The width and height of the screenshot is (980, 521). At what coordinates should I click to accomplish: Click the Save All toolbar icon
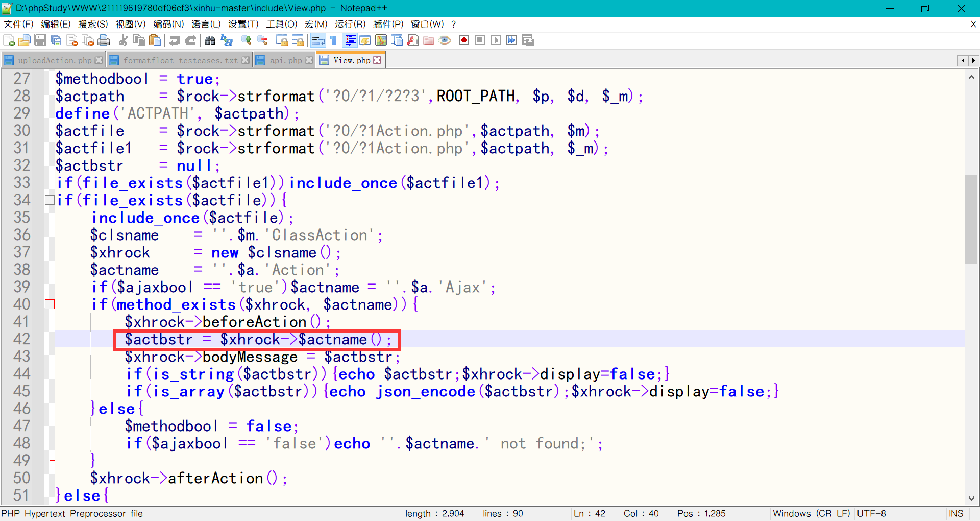click(x=56, y=40)
